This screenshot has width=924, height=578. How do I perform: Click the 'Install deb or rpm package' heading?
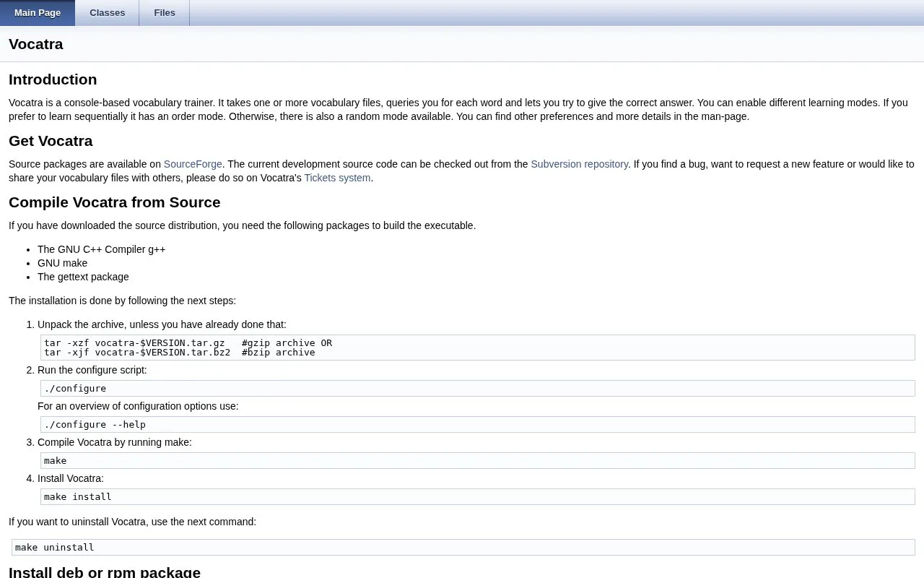point(105,572)
